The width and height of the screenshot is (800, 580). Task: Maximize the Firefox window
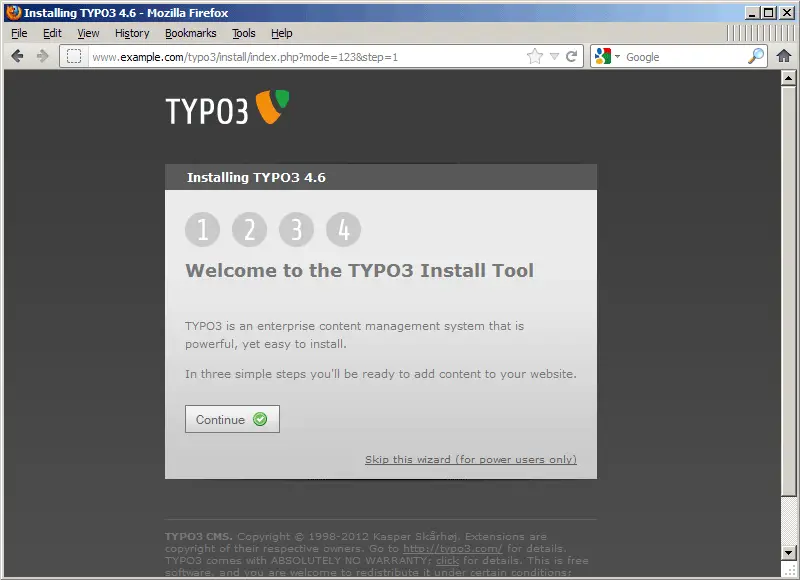click(768, 12)
